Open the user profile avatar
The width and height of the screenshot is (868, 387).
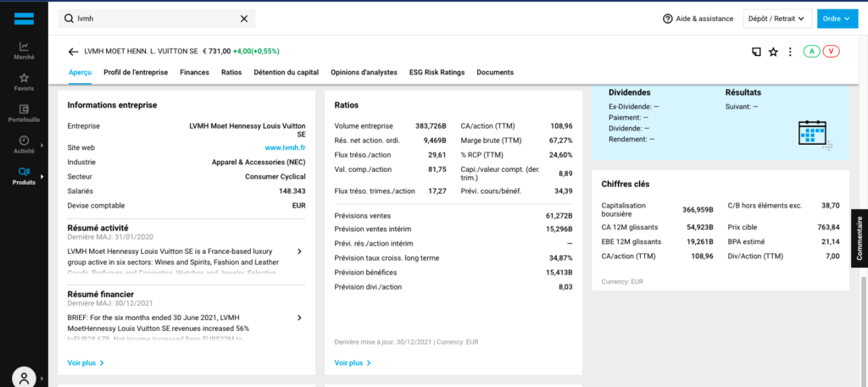tap(24, 379)
